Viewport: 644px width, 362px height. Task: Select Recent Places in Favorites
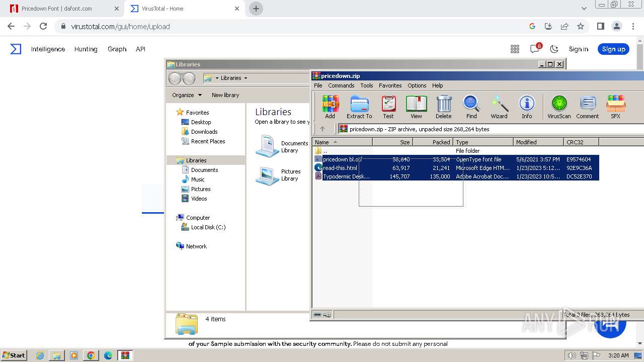point(203,141)
